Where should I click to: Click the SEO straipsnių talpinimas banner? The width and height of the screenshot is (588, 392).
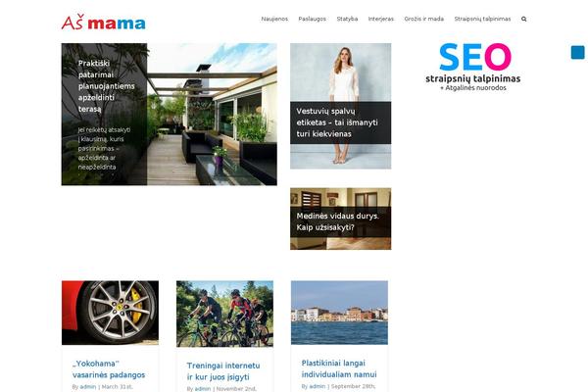pyautogui.click(x=473, y=67)
